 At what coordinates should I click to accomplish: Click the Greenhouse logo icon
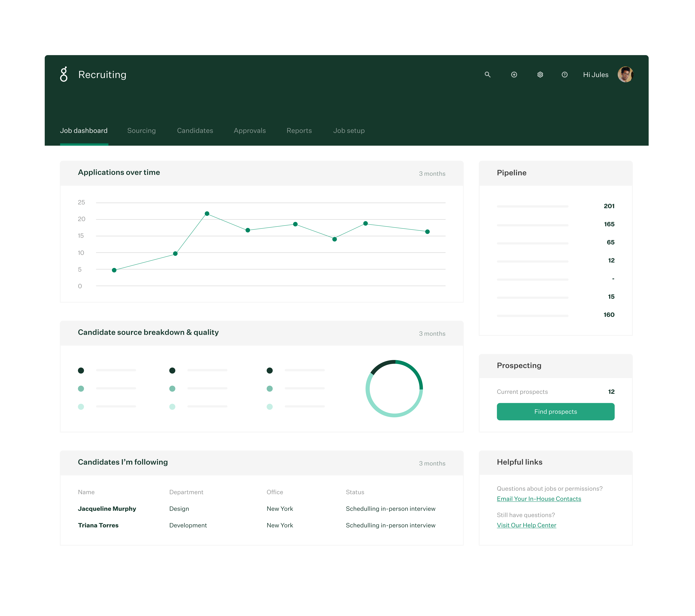[x=64, y=74]
